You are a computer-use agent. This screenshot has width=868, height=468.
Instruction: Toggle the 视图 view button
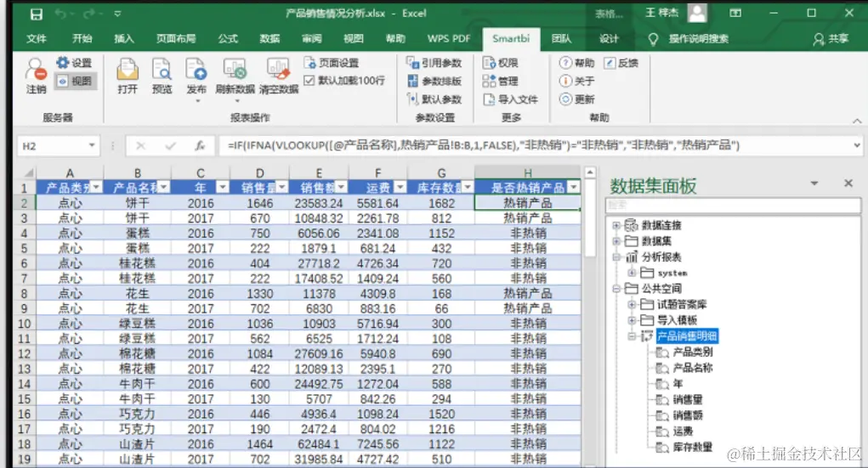point(75,82)
